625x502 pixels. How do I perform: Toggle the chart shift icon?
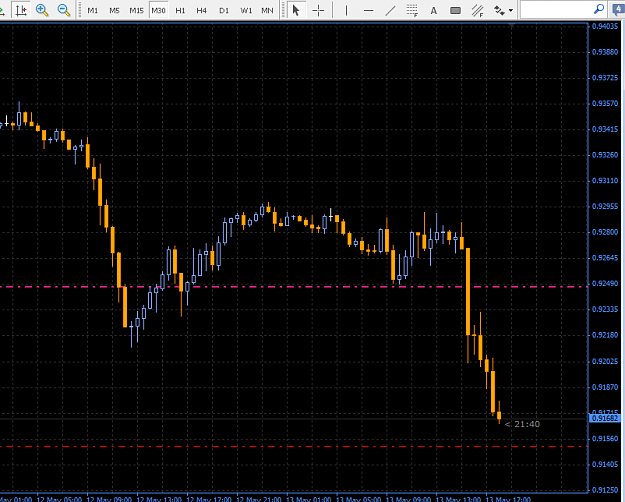20,10
